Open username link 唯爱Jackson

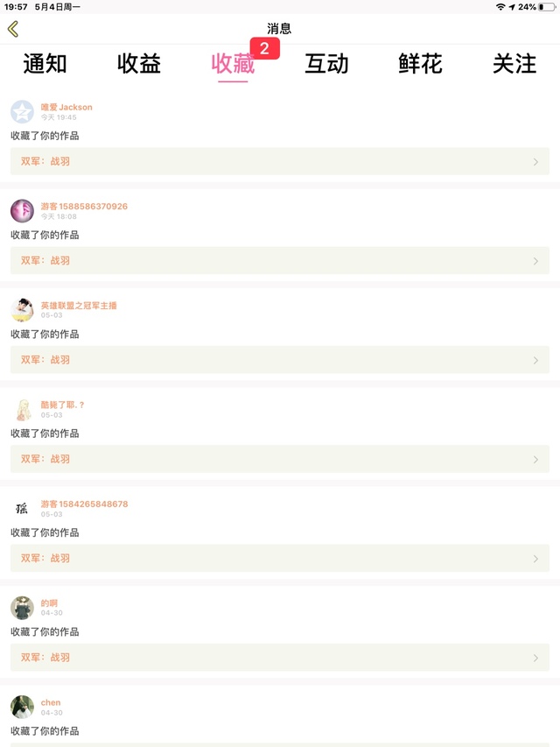coord(66,107)
